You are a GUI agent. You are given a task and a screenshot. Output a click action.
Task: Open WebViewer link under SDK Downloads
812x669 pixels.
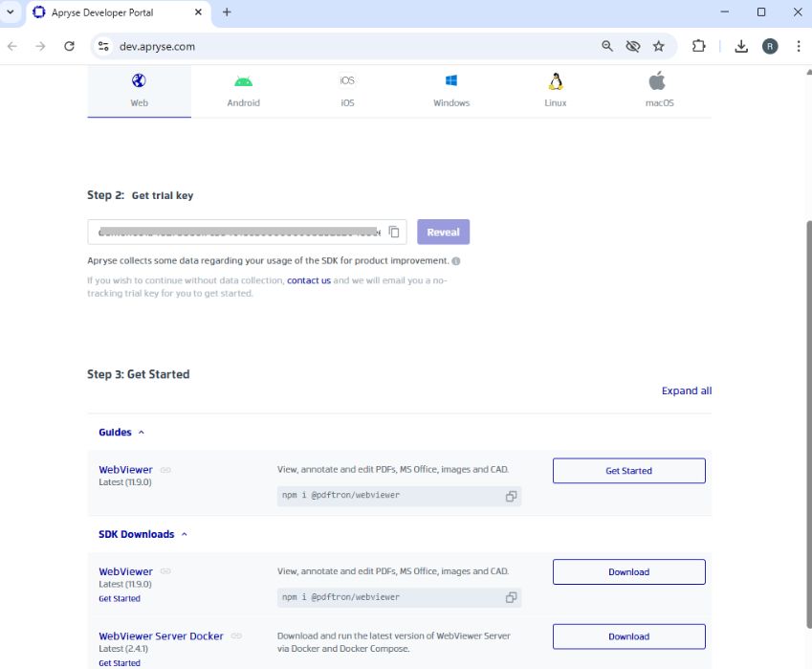click(126, 571)
